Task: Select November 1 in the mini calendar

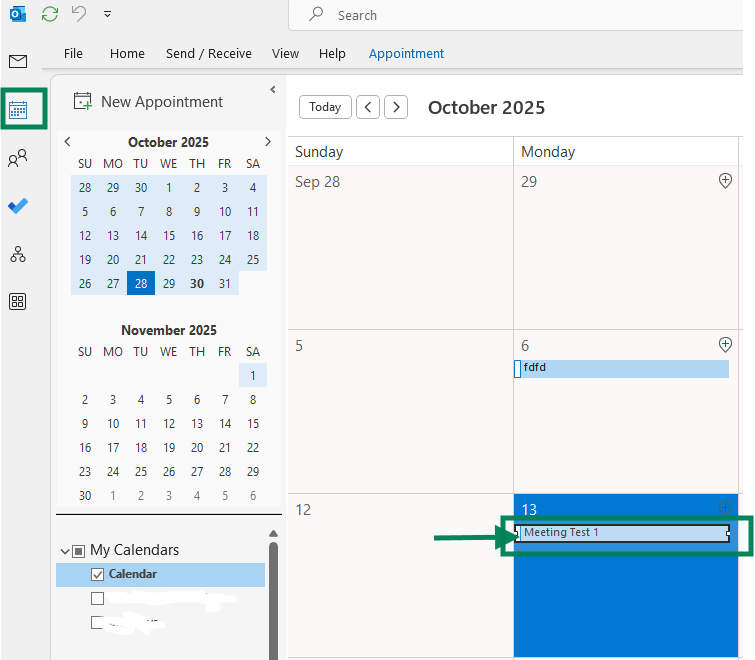Action: coord(253,375)
